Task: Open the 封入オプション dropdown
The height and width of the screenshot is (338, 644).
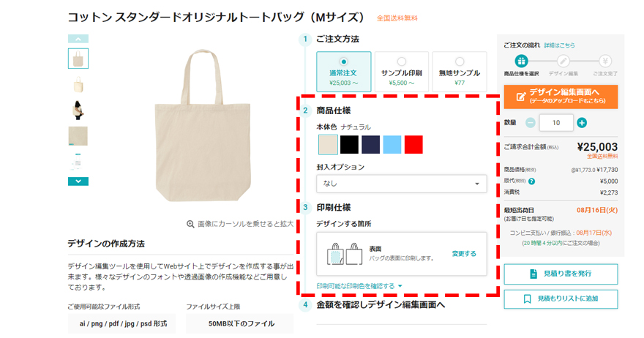Action: point(401,184)
